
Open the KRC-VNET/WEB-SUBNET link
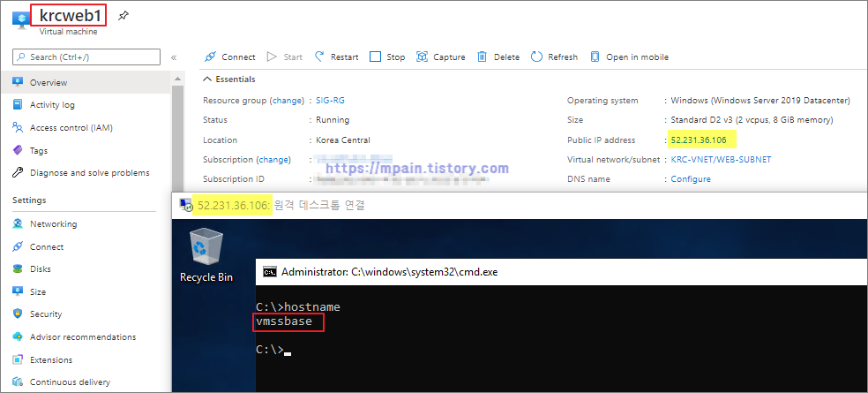[721, 159]
